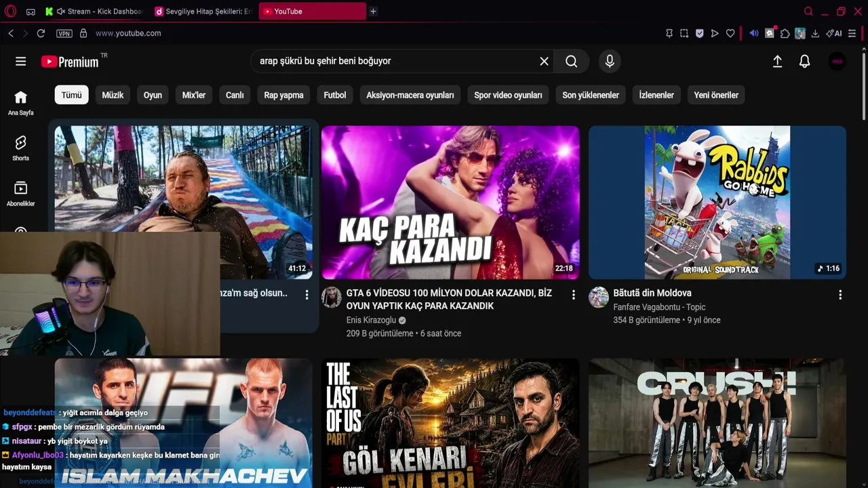The image size is (868, 488).
Task: Open the Opera flow send icon
Action: (x=715, y=33)
